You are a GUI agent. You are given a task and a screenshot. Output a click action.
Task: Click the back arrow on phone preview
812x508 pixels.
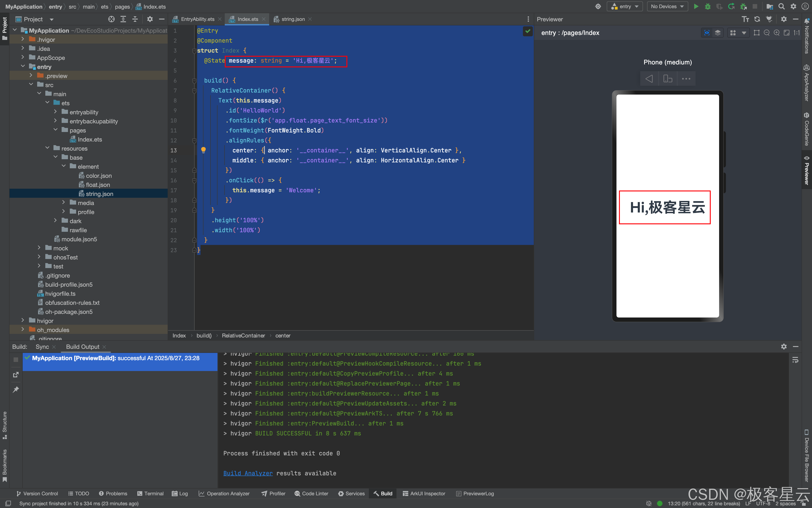point(649,79)
